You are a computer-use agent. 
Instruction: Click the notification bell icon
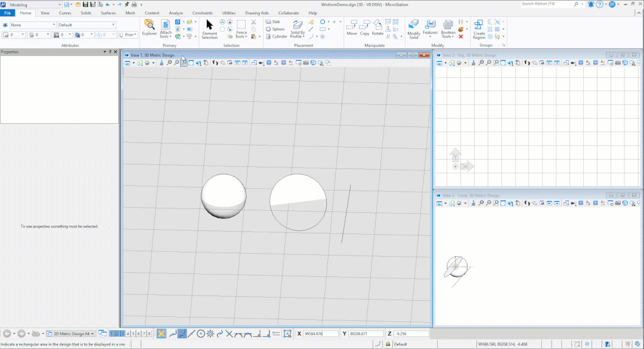(x=590, y=4)
